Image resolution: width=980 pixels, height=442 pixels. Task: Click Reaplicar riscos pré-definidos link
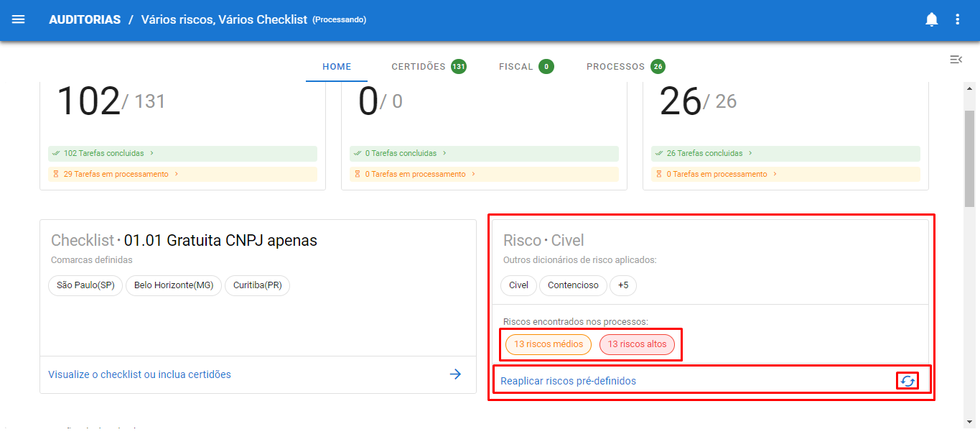pos(568,381)
